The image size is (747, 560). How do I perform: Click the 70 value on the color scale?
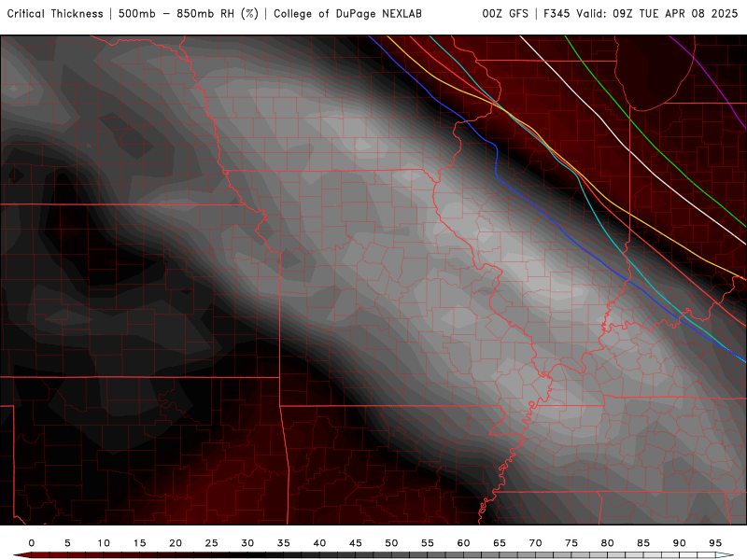click(x=535, y=543)
